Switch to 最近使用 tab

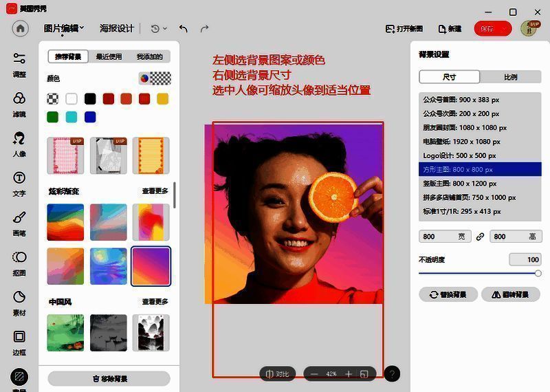click(x=109, y=56)
